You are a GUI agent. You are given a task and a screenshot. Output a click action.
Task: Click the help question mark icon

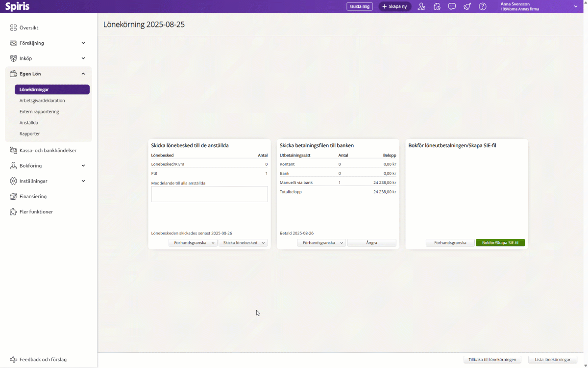[483, 6]
